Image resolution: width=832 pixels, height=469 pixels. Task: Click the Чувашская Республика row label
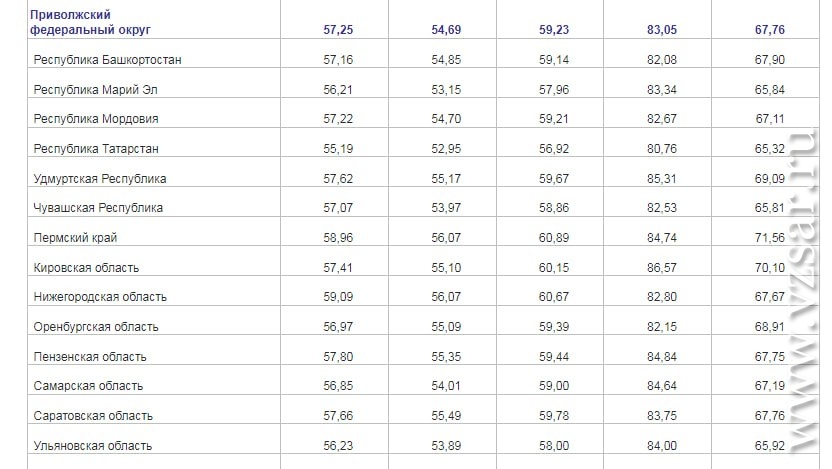pyautogui.click(x=98, y=208)
